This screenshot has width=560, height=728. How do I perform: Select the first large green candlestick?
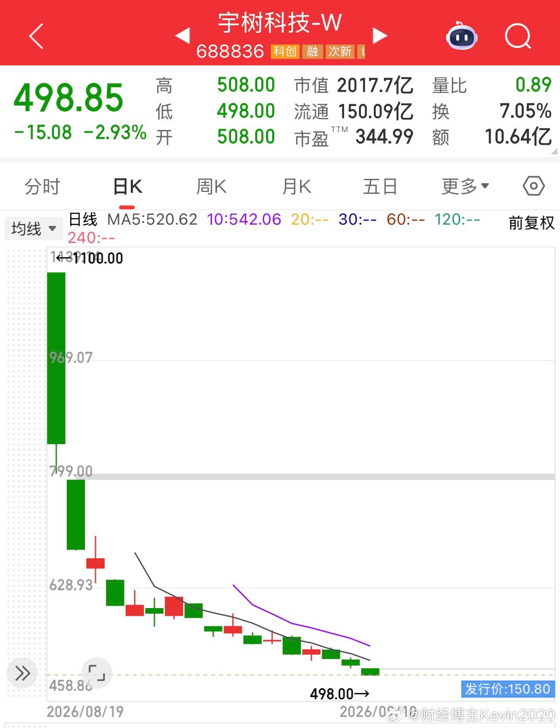(56, 358)
